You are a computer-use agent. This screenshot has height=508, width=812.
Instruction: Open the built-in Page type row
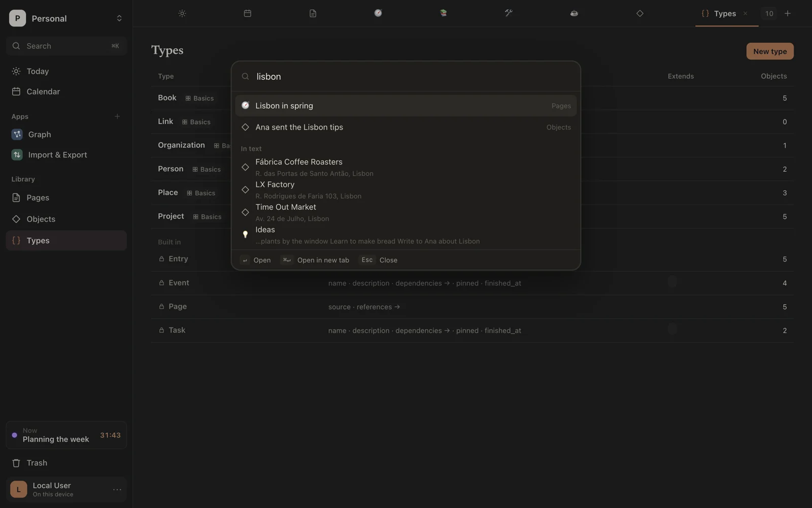click(472, 307)
